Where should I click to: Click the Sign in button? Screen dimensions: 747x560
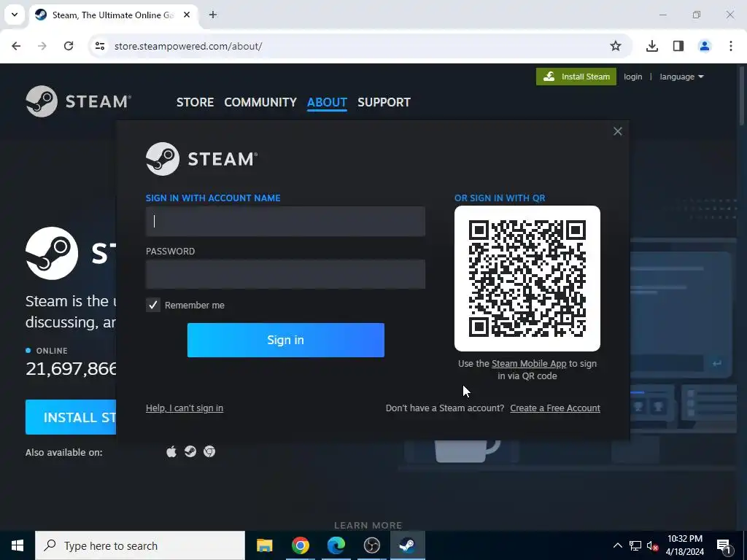(x=285, y=340)
